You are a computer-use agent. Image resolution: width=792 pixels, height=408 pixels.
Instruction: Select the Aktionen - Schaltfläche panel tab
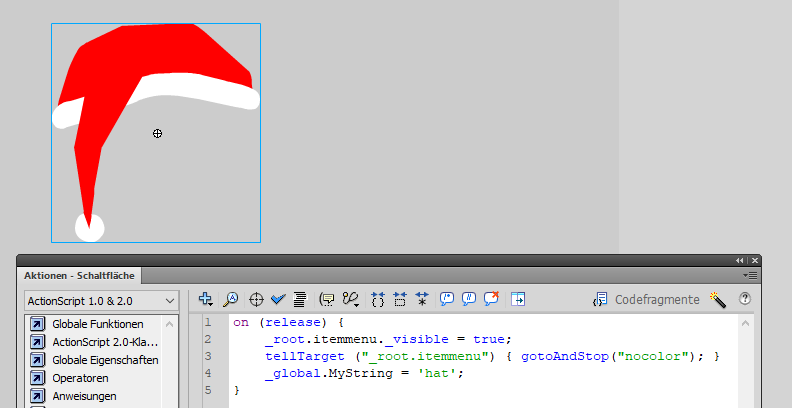pos(81,275)
